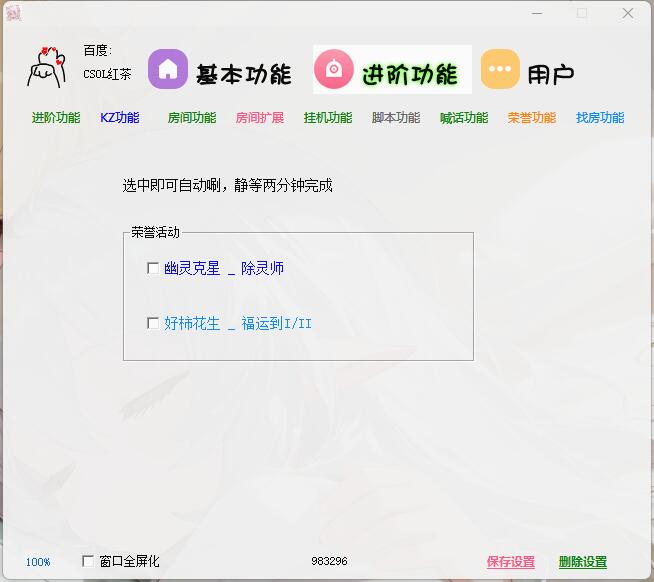Image resolution: width=654 pixels, height=582 pixels.
Task: Go to the 房间功能 tab
Action: coord(192,118)
